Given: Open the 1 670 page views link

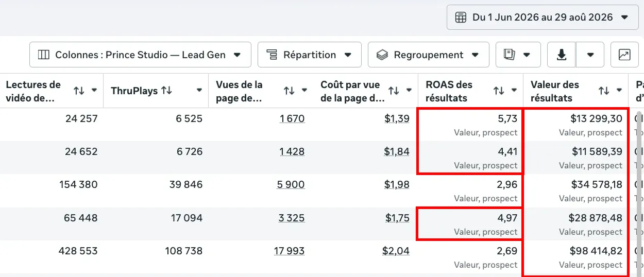Looking at the screenshot, I should coord(292,119).
